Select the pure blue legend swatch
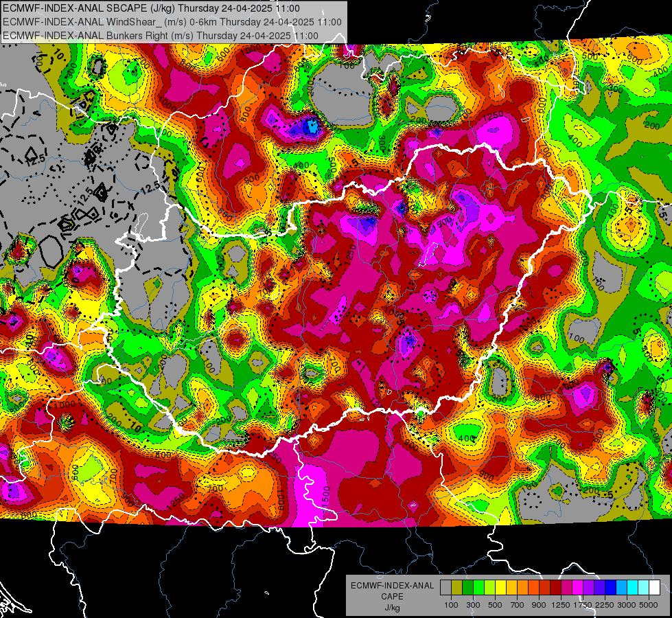The height and width of the screenshot is (618, 672). (x=611, y=588)
